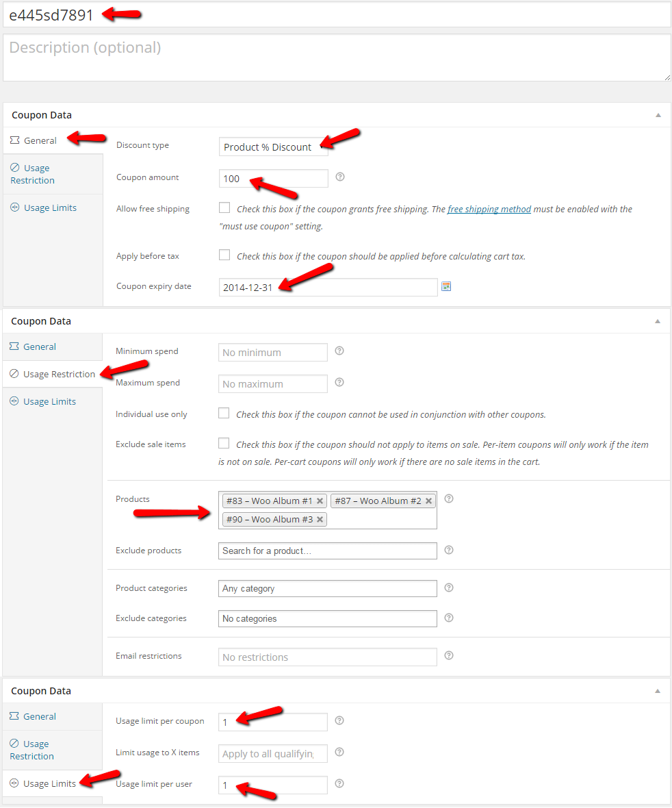
Task: Click the help icon beside Limit usage to X items
Action: [x=340, y=752]
